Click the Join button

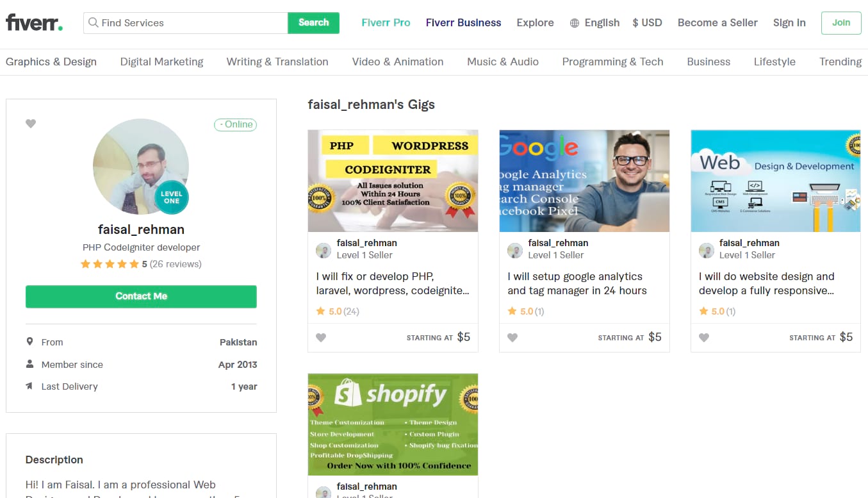pyautogui.click(x=841, y=23)
